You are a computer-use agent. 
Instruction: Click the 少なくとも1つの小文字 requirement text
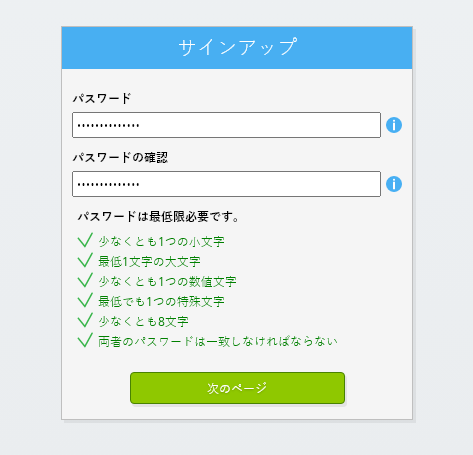click(161, 242)
